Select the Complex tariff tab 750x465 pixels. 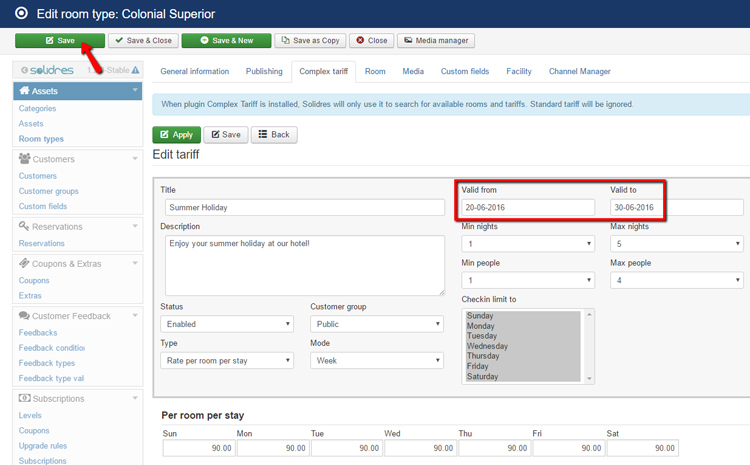324,71
